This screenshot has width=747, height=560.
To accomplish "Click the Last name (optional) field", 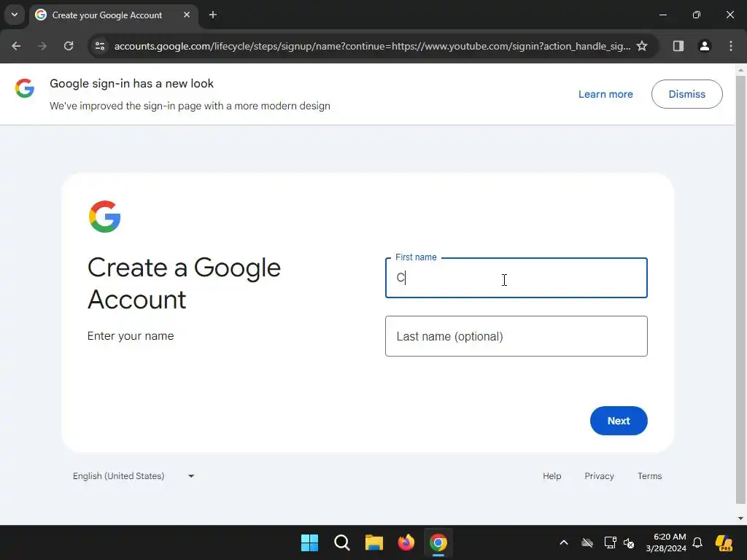I will tap(516, 336).
